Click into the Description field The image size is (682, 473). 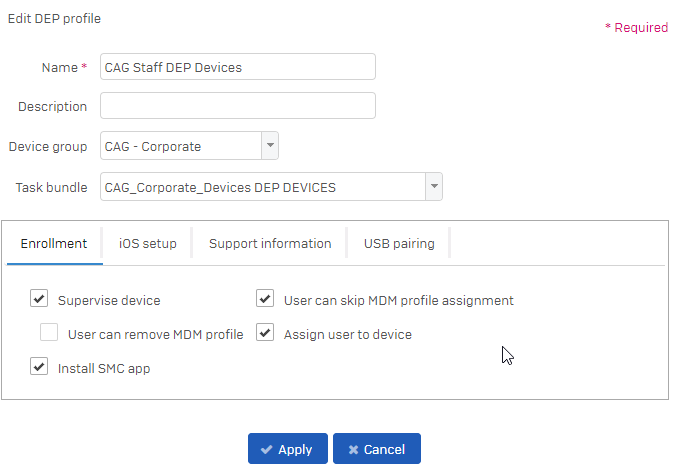(238, 105)
